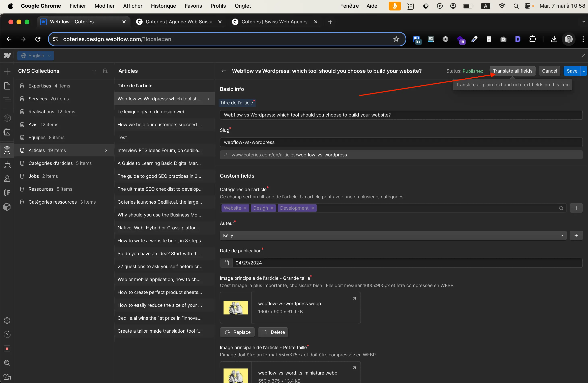588x383 pixels.
Task: Open miniature webp image in new tab
Action: click(x=354, y=368)
